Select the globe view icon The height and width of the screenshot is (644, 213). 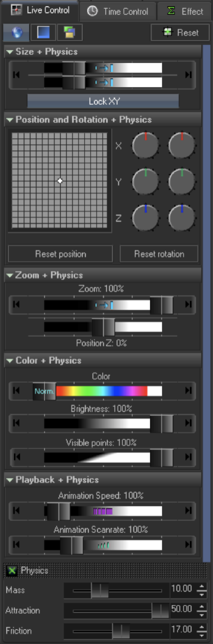(x=16, y=33)
